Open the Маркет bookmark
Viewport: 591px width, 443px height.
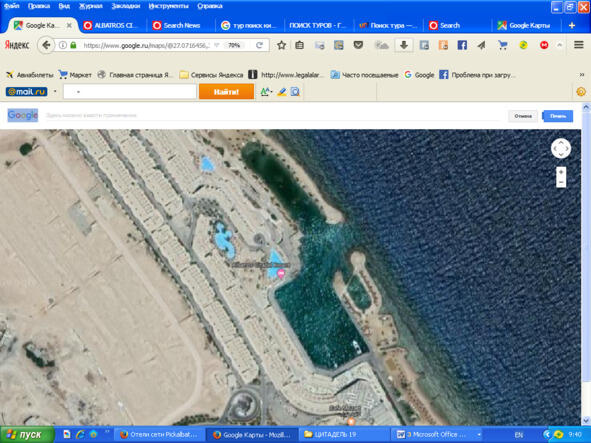(75, 75)
